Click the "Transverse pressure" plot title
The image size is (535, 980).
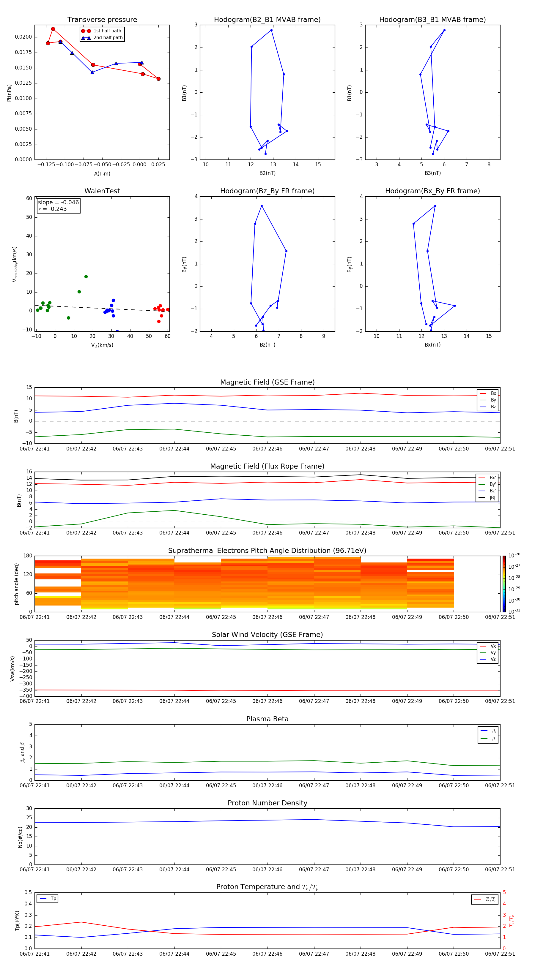click(102, 19)
